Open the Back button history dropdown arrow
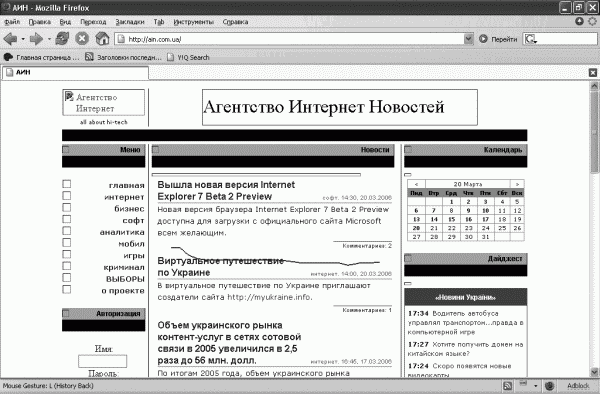Screen dimensions: 600x394 pyautogui.click(x=23, y=39)
